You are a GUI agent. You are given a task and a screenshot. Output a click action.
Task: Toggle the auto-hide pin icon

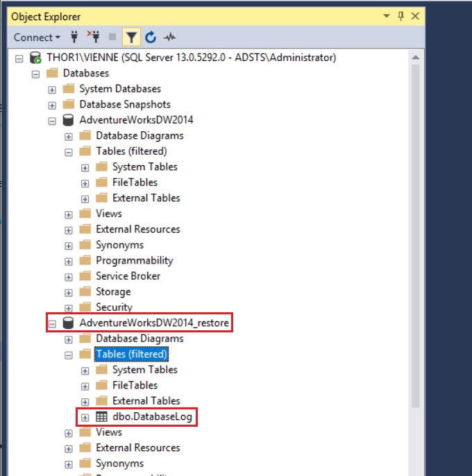point(401,16)
